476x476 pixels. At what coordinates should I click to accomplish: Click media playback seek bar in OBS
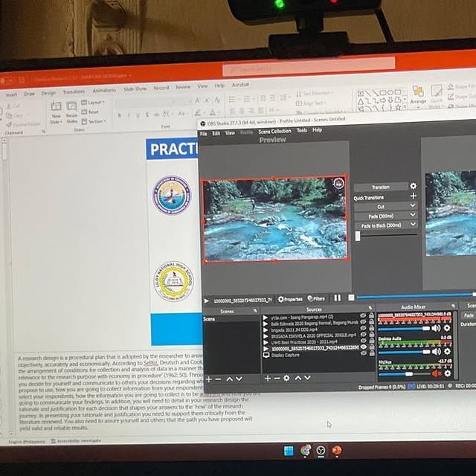[x=416, y=296]
